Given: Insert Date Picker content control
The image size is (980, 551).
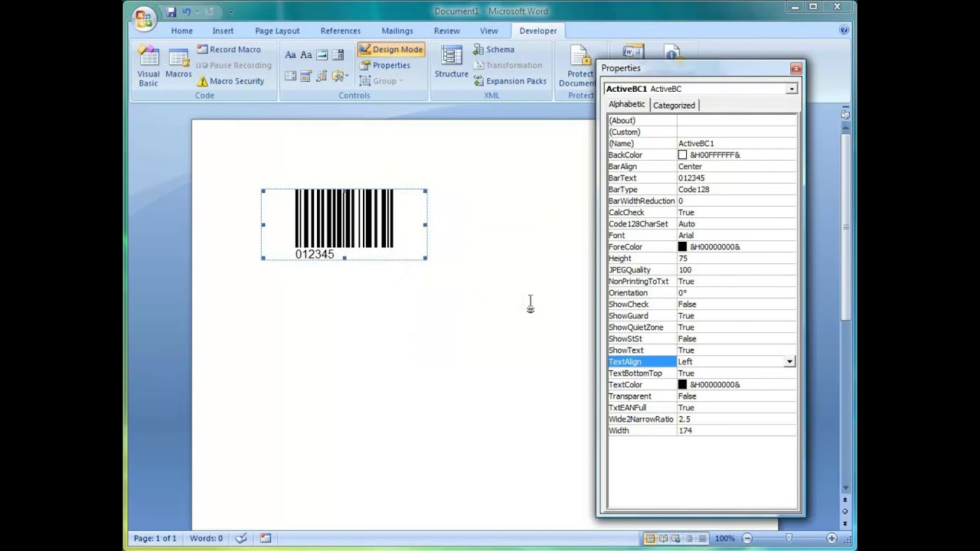Looking at the screenshot, I should [x=306, y=77].
